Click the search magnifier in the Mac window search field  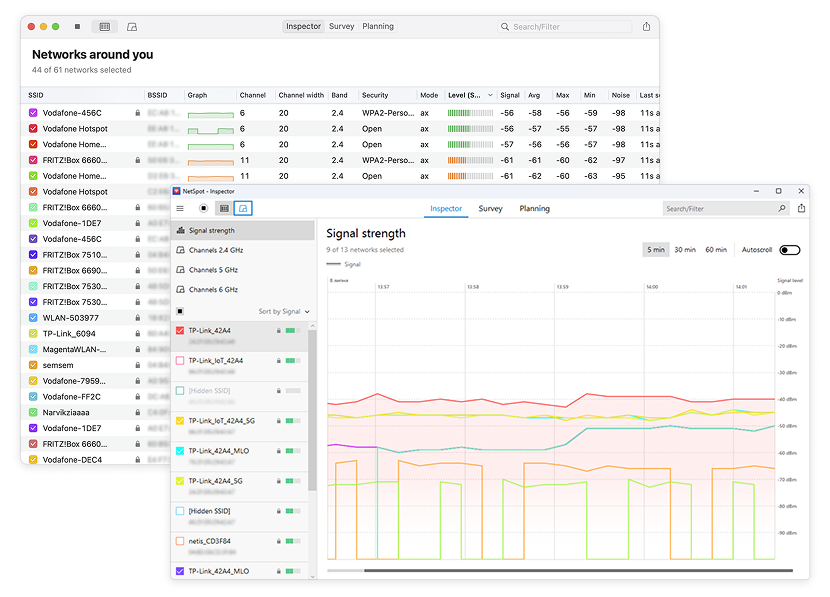click(x=505, y=26)
